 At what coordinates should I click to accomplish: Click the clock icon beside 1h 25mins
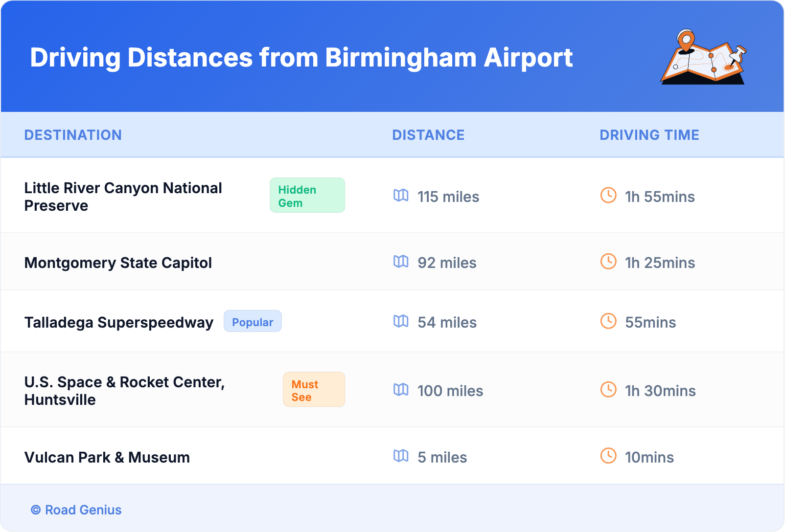608,262
